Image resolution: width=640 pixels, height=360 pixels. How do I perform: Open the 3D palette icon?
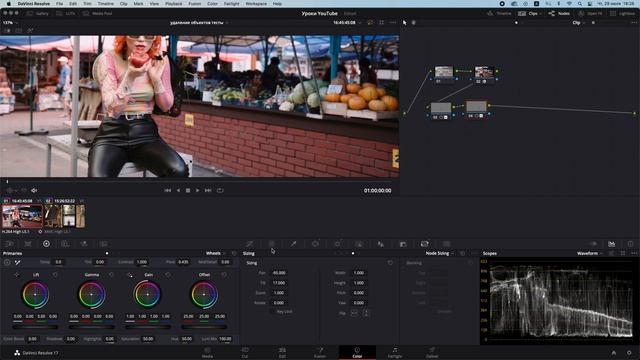pyautogui.click(x=447, y=244)
